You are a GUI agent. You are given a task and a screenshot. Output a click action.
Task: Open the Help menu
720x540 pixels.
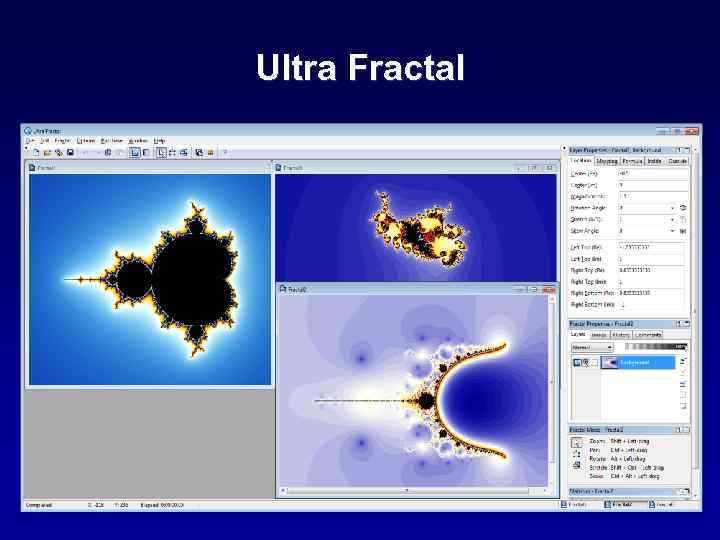(x=159, y=141)
